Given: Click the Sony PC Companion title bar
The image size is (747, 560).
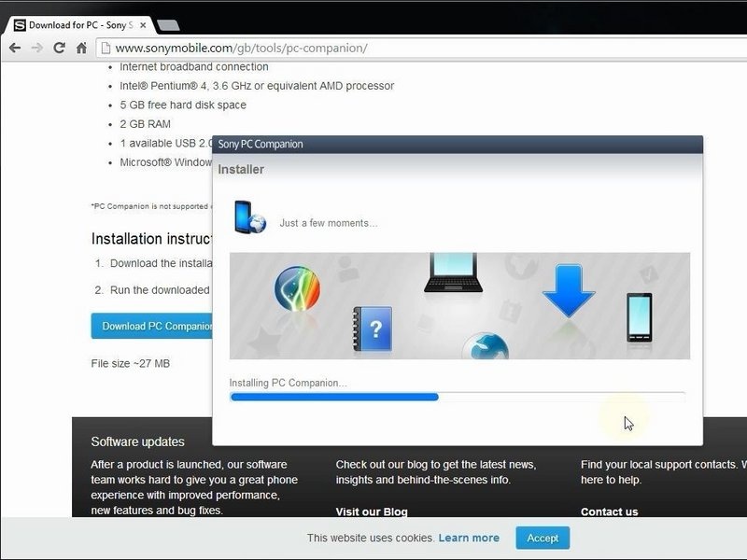Looking at the screenshot, I should coord(458,145).
